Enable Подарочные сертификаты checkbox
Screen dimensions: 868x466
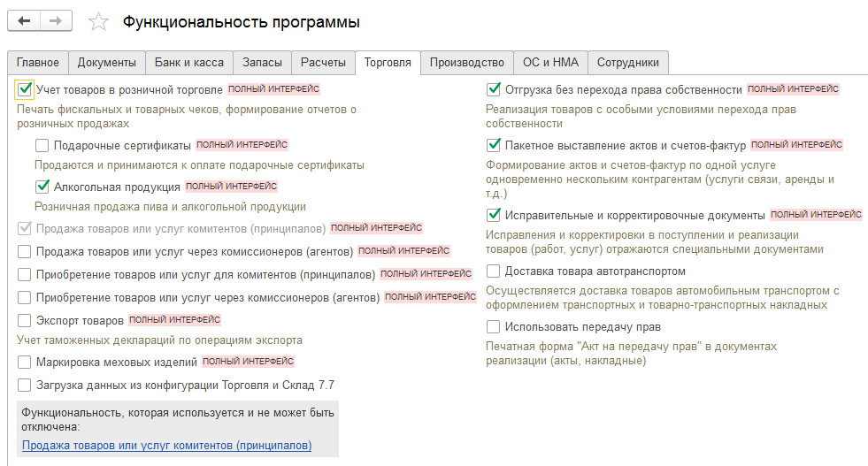[42, 145]
